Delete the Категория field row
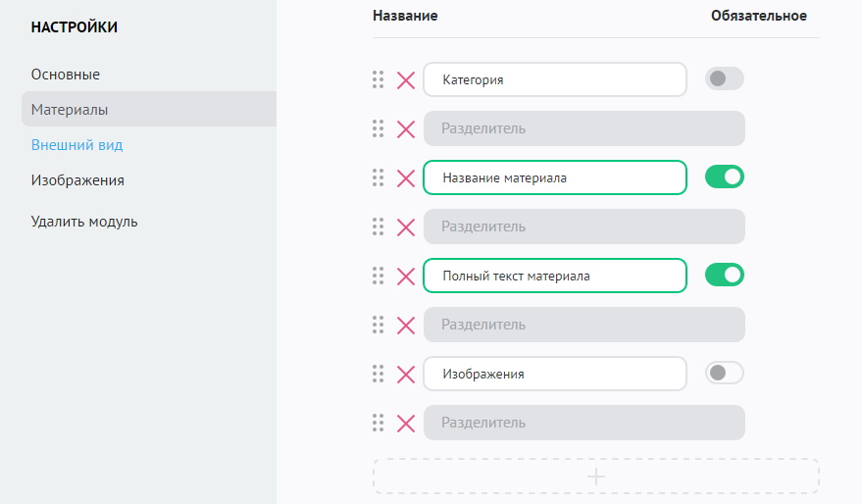The image size is (862, 504). coord(406,80)
